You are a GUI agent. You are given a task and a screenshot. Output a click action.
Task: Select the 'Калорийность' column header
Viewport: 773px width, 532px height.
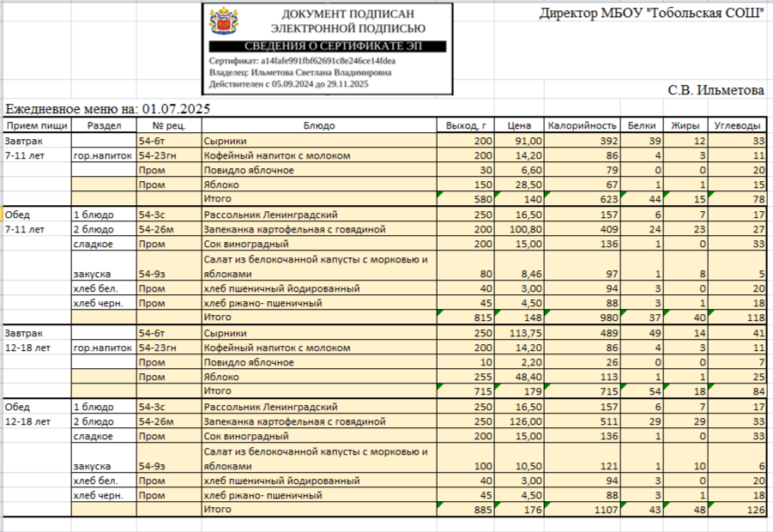tap(583, 125)
